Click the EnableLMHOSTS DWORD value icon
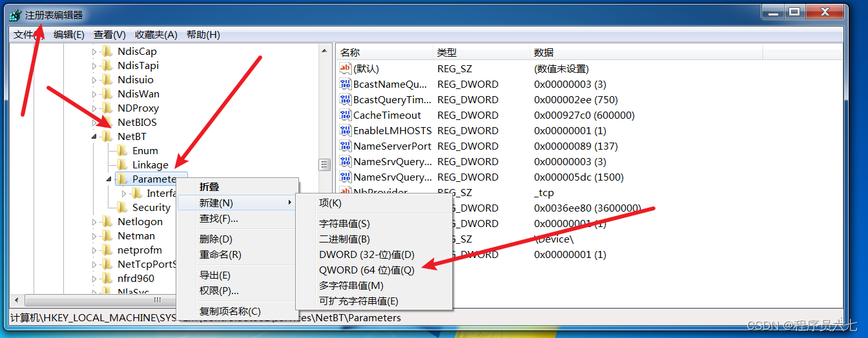The width and height of the screenshot is (868, 338). [x=346, y=130]
